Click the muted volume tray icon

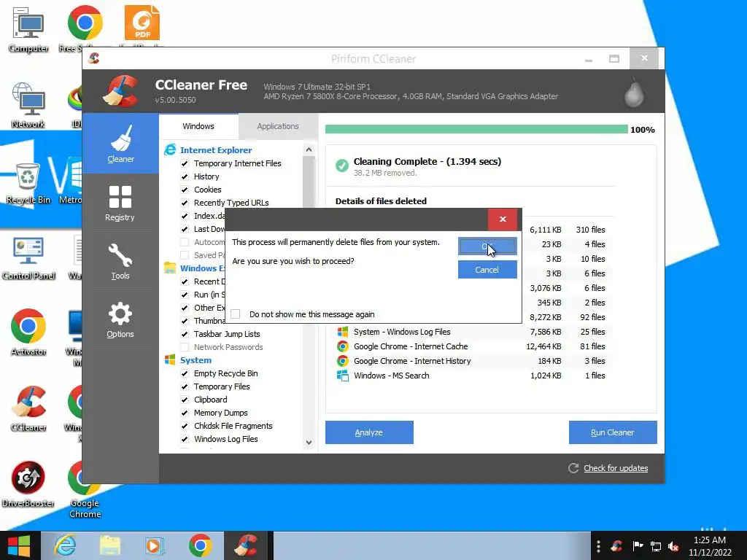pyautogui.click(x=673, y=546)
